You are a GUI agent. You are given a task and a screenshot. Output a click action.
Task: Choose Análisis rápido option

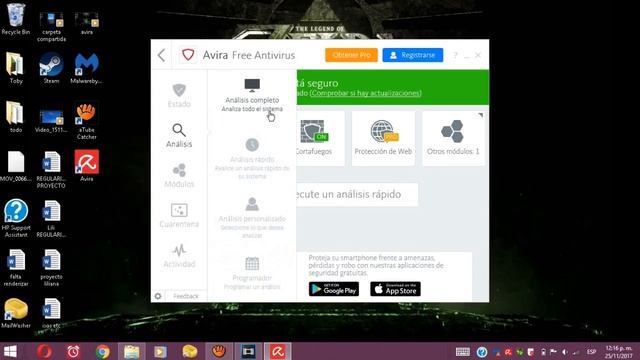tap(252, 159)
